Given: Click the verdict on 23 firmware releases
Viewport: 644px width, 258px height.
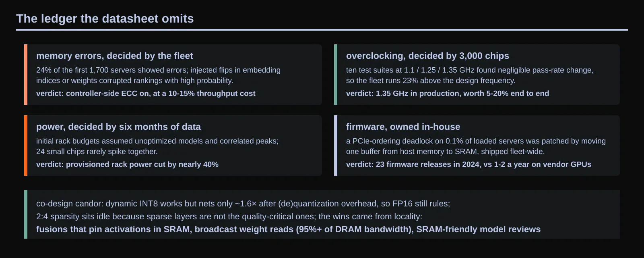Looking at the screenshot, I should [469, 164].
